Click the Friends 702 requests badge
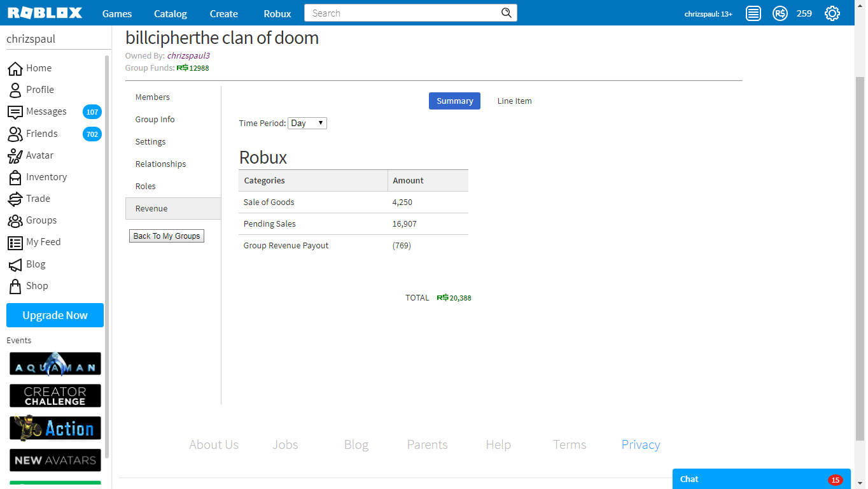The image size is (868, 489). 92,134
